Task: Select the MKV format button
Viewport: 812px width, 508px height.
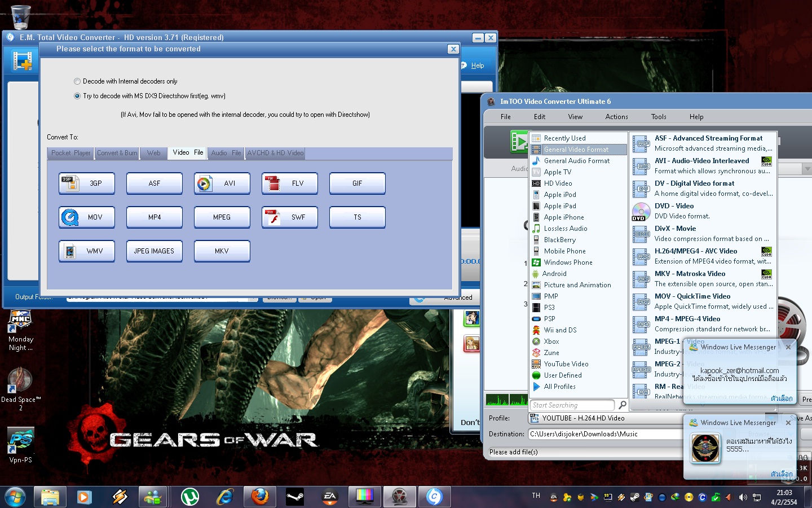Action: [x=222, y=251]
